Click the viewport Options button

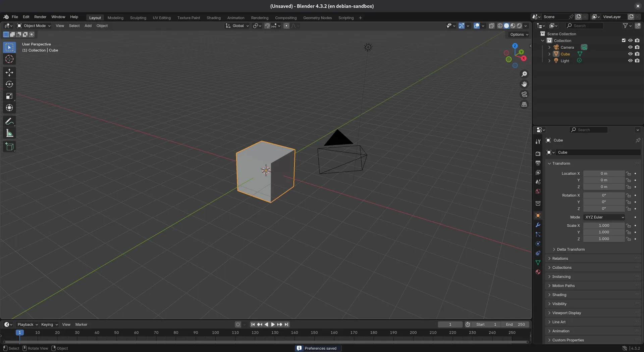519,35
